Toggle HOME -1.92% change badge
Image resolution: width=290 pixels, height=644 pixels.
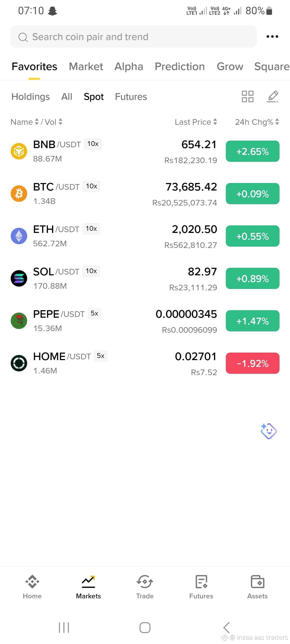pos(252,363)
